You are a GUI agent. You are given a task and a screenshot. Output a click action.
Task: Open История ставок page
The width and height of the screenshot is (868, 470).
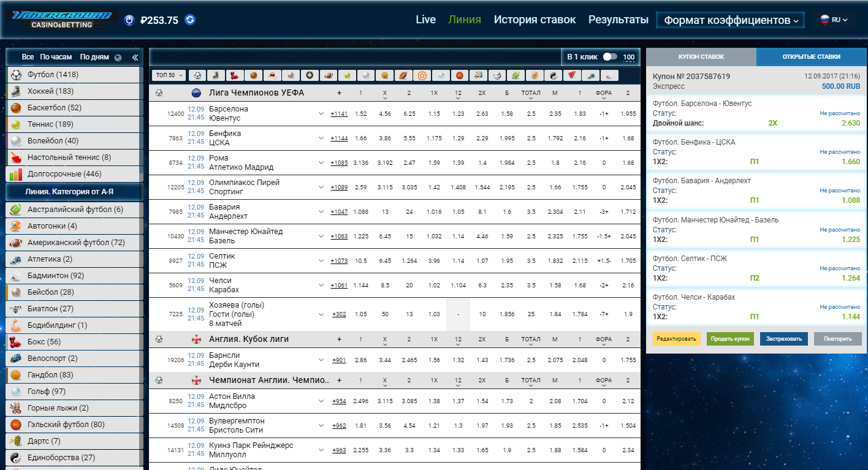(535, 20)
